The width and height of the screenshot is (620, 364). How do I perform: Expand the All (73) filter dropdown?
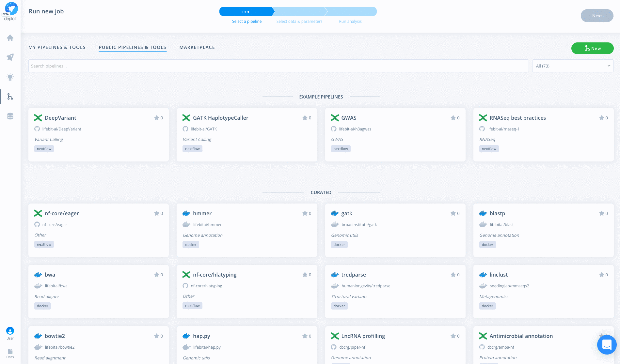[x=573, y=66]
